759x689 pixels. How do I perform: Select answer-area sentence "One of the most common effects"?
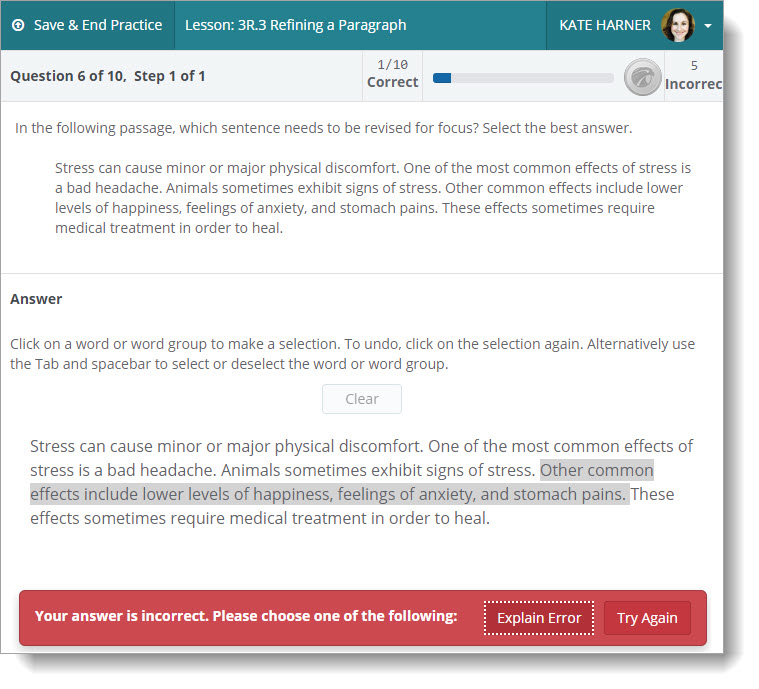click(560, 446)
